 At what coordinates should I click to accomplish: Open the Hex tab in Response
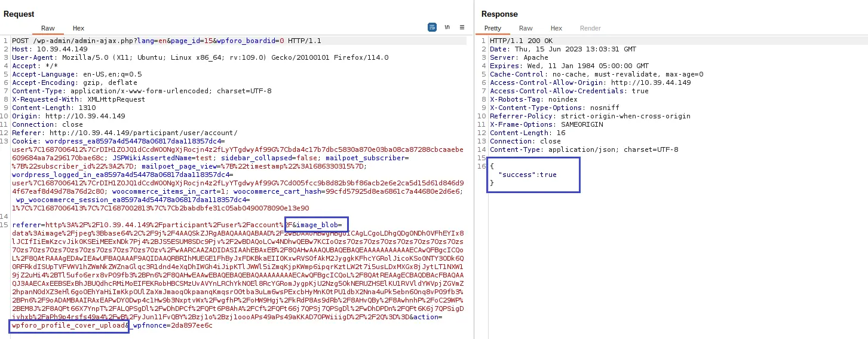556,28
